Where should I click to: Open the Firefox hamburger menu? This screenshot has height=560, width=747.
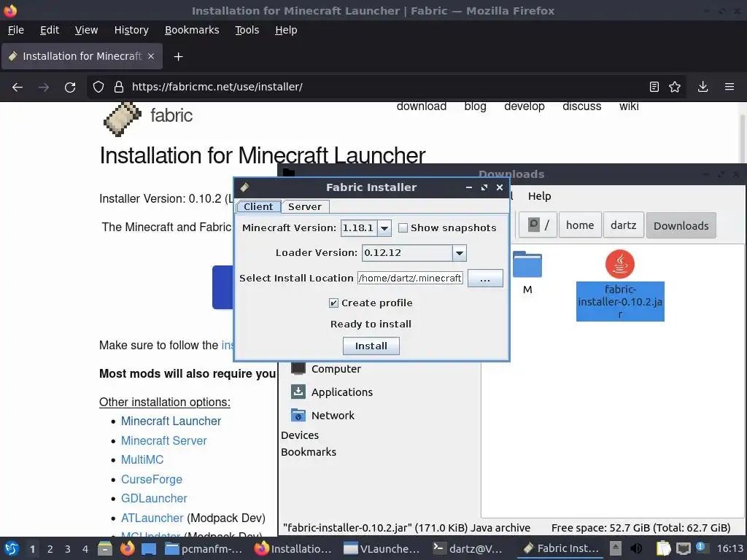(x=729, y=87)
